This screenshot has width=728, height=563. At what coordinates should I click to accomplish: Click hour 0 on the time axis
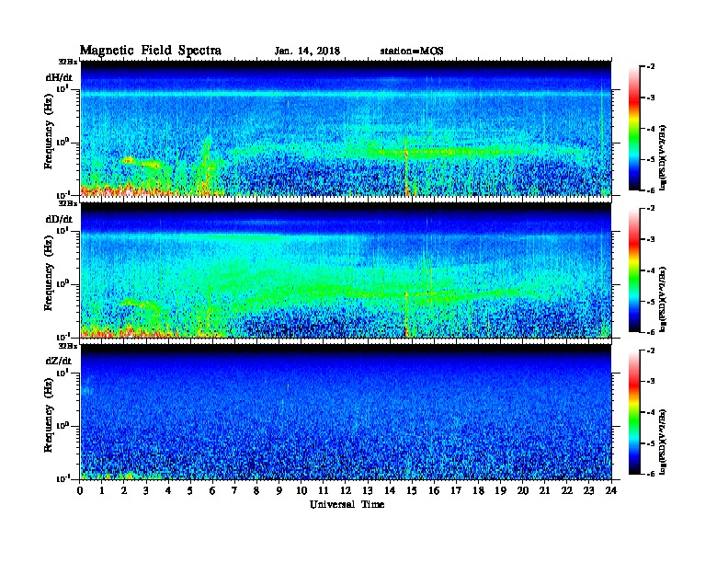point(80,490)
